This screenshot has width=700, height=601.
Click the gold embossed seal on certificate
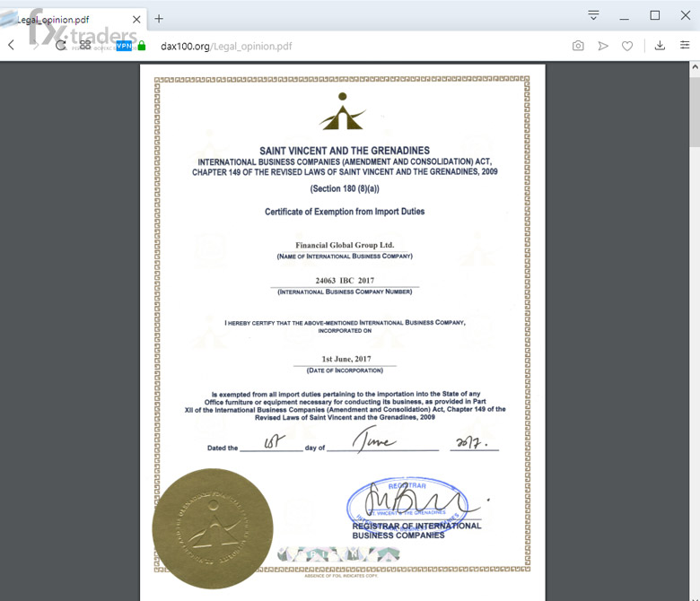[x=213, y=528]
